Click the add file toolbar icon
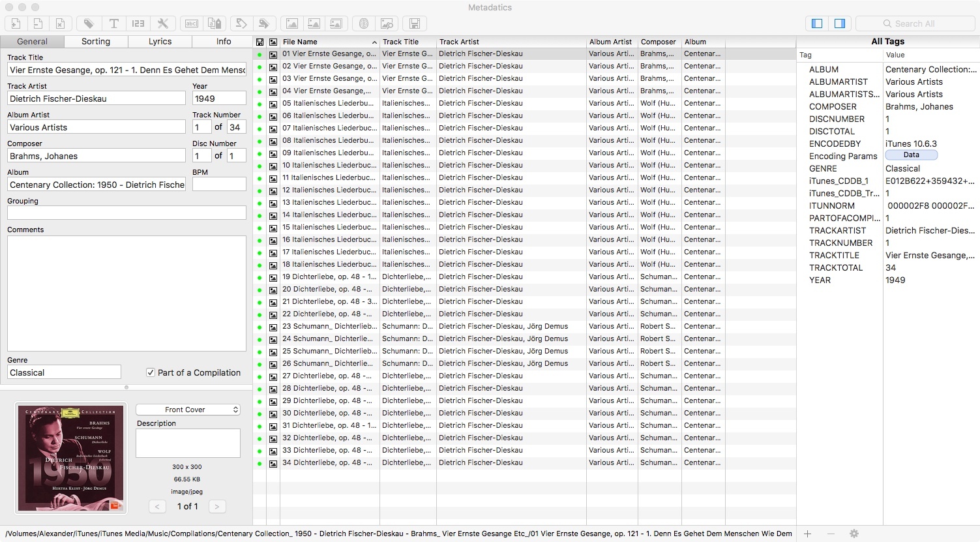This screenshot has height=542, width=980. tap(16, 23)
